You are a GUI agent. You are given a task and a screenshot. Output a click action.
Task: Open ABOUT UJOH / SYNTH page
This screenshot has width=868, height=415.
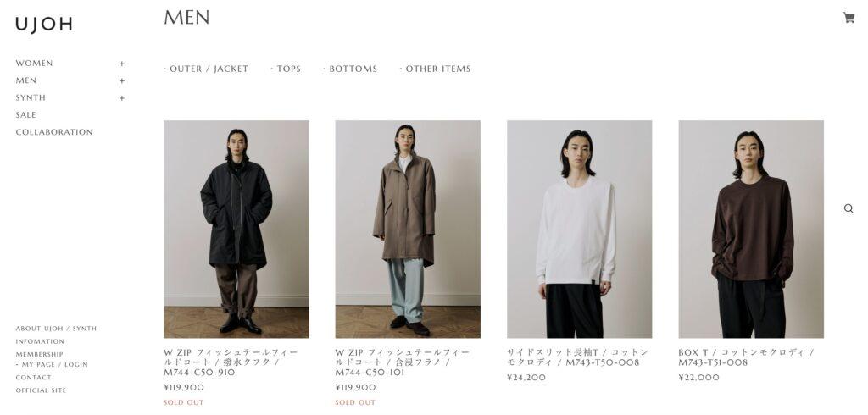click(x=56, y=329)
